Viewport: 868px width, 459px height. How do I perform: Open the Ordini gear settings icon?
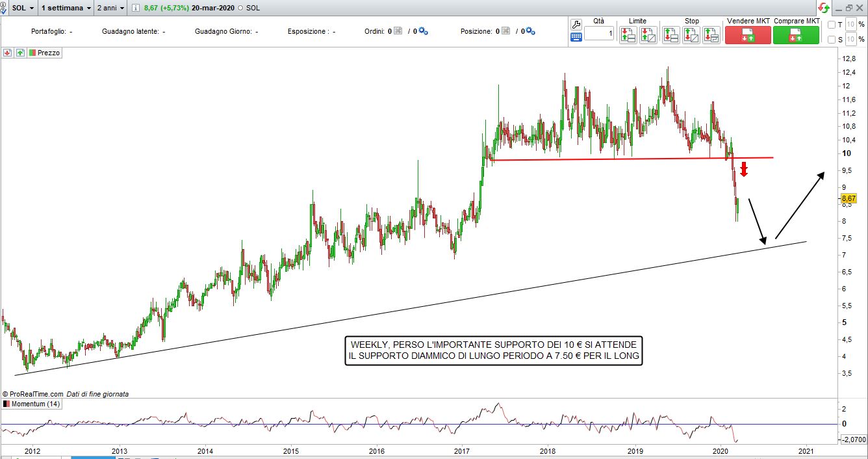(424, 31)
